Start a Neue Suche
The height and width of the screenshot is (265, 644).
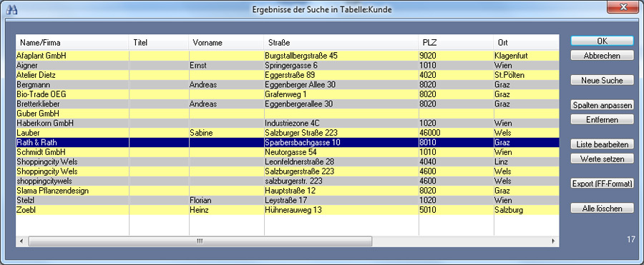point(602,81)
